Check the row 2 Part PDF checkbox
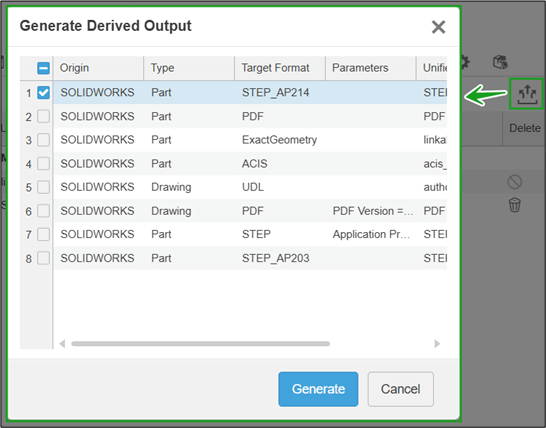The height and width of the screenshot is (428, 546). (x=44, y=116)
